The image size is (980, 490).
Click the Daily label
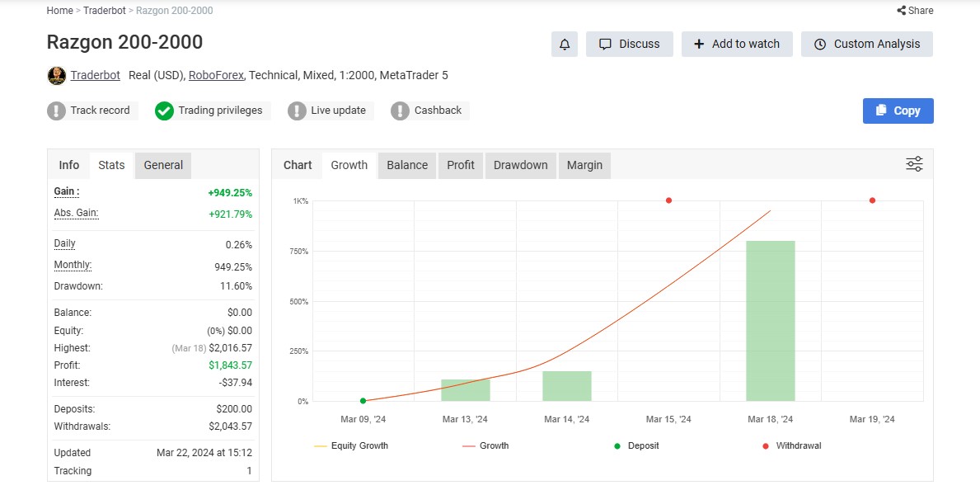coord(64,243)
